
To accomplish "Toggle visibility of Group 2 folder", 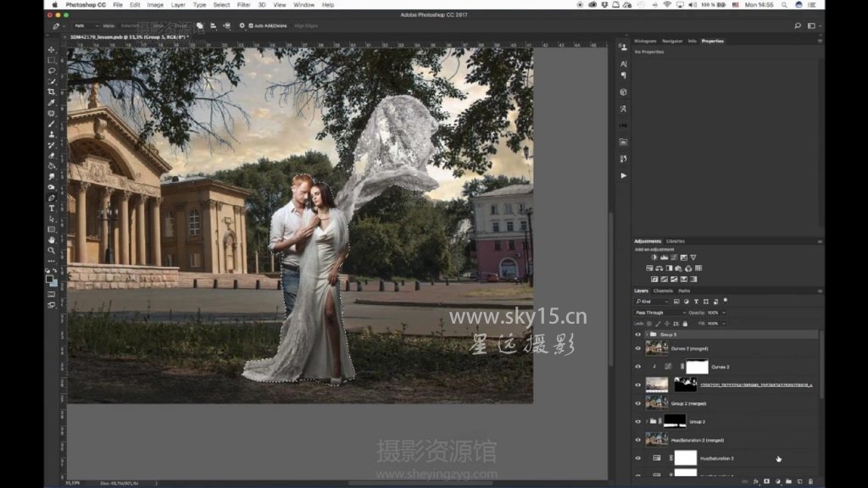I will pos(637,422).
